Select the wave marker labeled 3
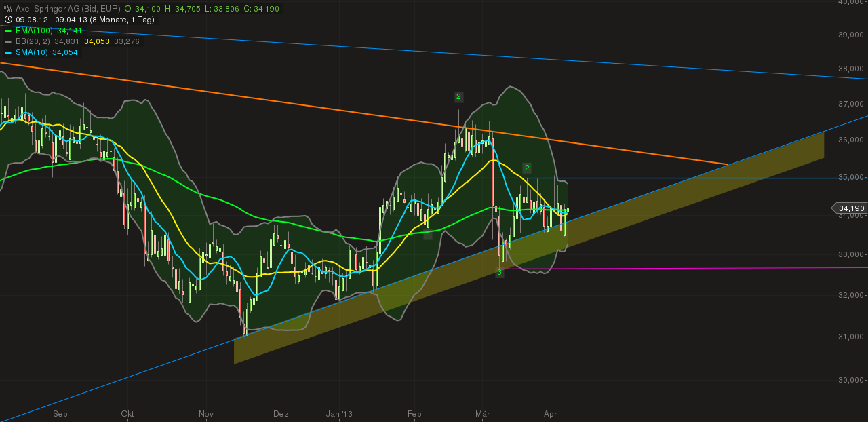This screenshot has height=422, width=868. (x=499, y=271)
